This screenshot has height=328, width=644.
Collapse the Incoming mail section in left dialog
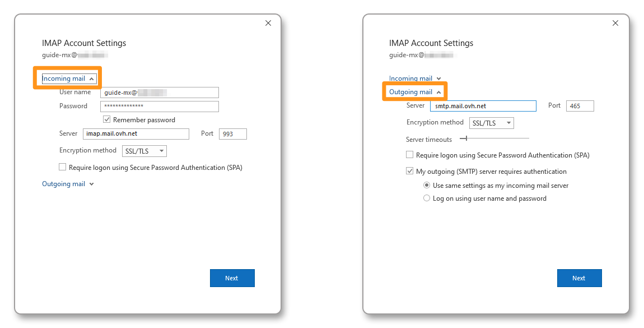(69, 79)
